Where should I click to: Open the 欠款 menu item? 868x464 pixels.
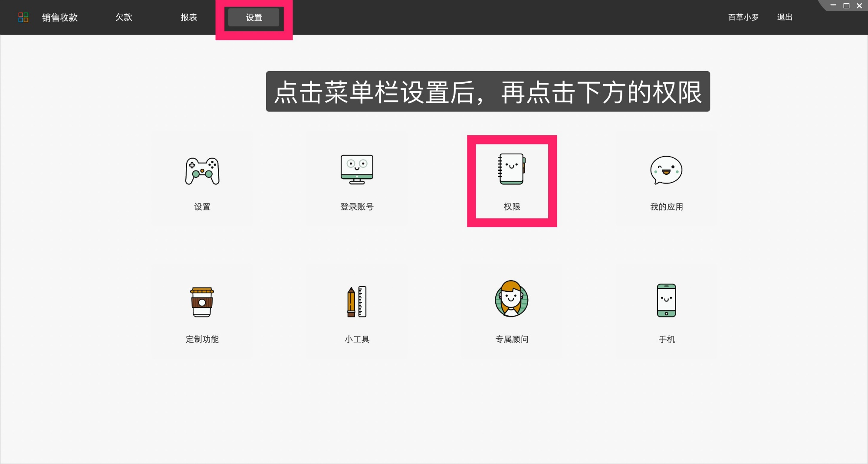click(x=124, y=17)
